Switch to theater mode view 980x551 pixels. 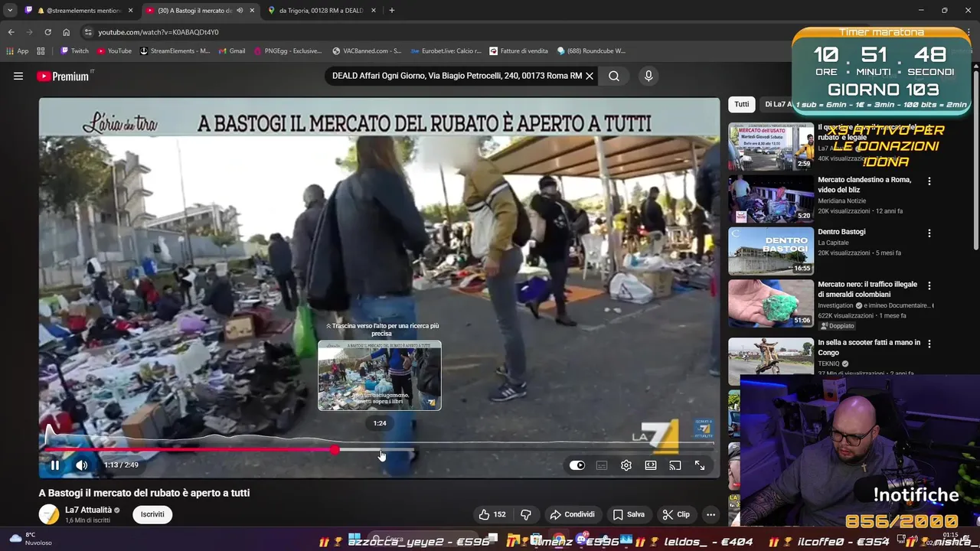(x=651, y=465)
